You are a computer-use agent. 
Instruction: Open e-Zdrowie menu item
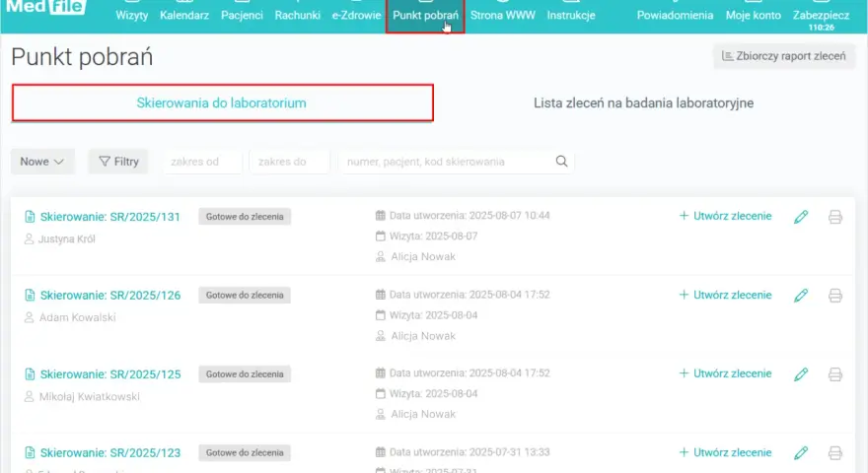pos(356,15)
